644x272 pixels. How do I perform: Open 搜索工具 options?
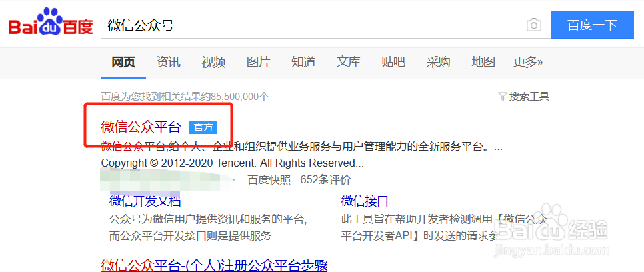529,97
